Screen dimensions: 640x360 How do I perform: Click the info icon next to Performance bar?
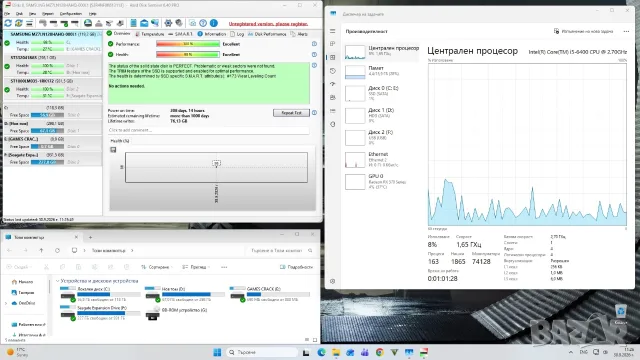pyautogui.click(x=314, y=44)
